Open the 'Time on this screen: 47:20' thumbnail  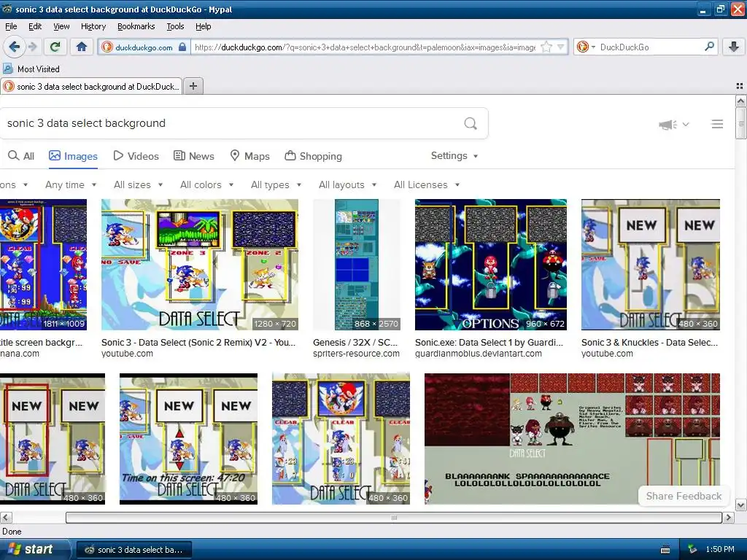coord(188,438)
